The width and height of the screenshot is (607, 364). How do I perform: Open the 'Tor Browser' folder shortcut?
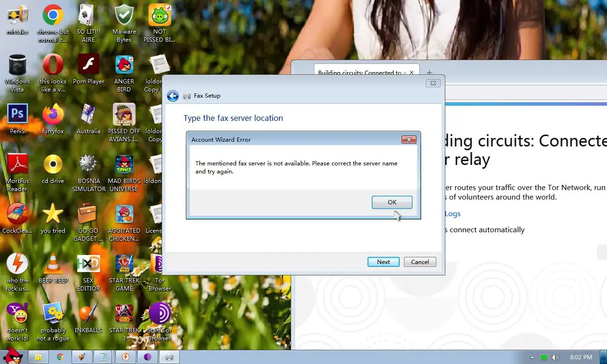pyautogui.click(x=160, y=272)
